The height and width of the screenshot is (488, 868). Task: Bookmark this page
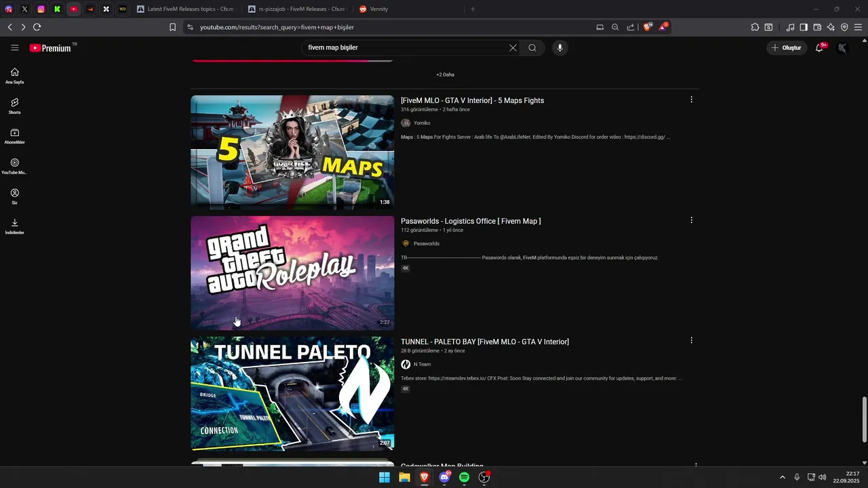(x=172, y=27)
